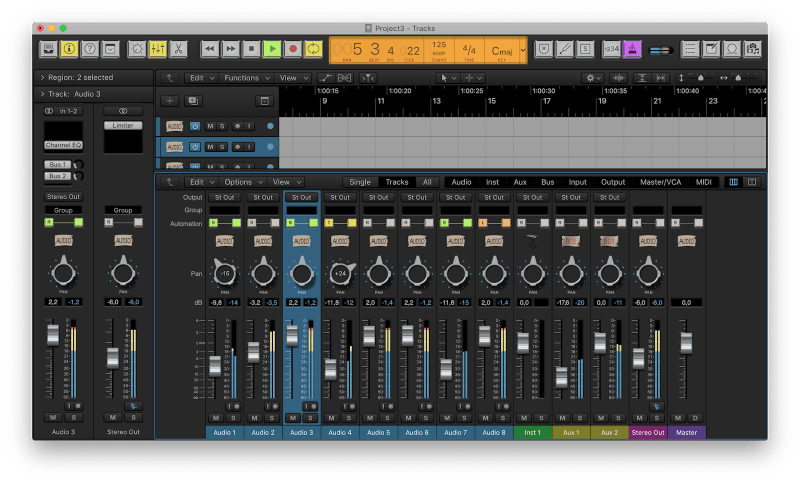Click the Cmaj key display
Screen dimensions: 800x483
tap(502, 51)
